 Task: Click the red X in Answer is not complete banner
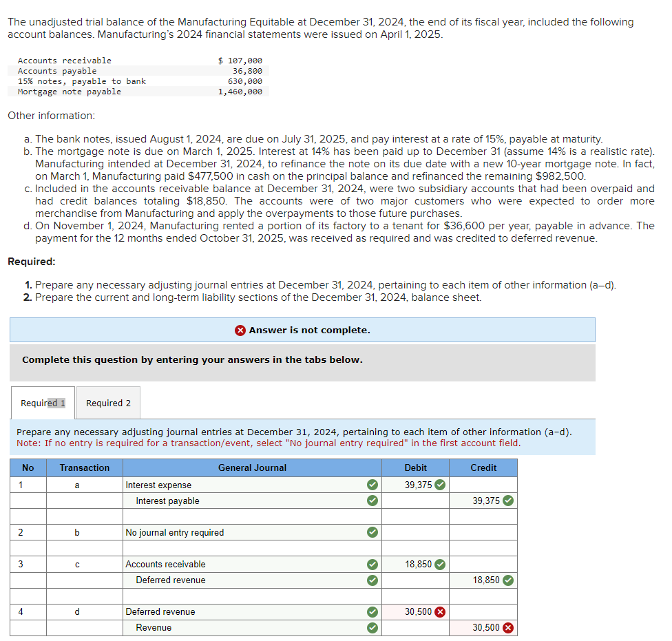[240, 330]
